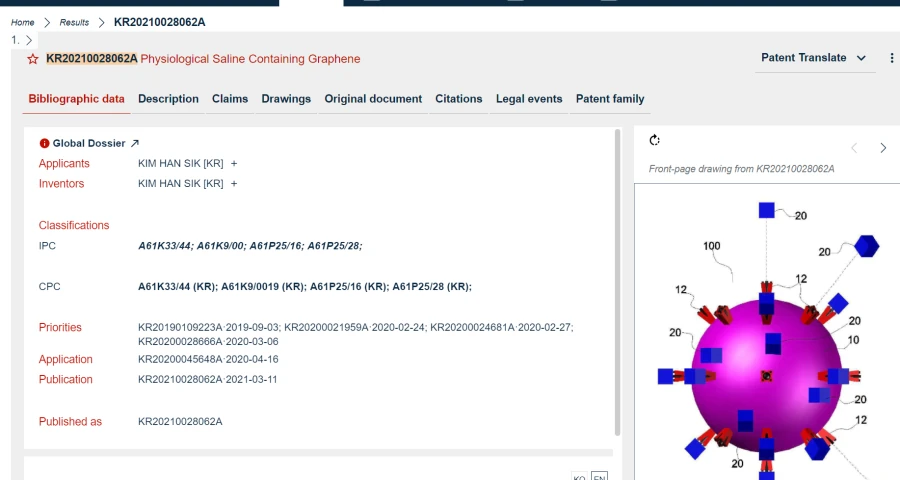Select publication KR20210028062A 2021-03-11
900x480 pixels.
coord(207,380)
